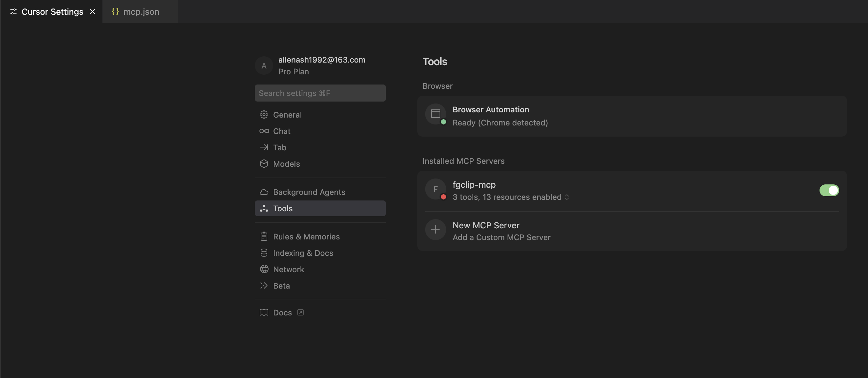Click the Installed MCP Servers heading
868x378 pixels.
tap(463, 161)
